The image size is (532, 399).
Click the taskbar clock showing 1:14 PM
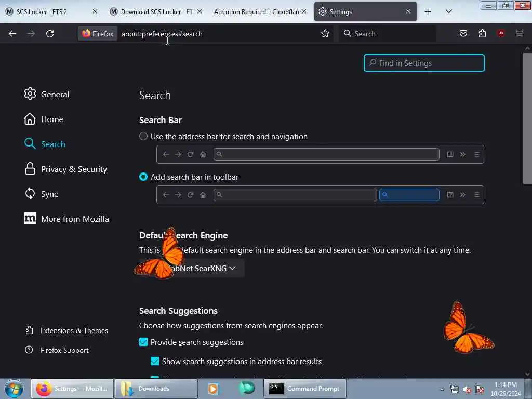pyautogui.click(x=506, y=389)
